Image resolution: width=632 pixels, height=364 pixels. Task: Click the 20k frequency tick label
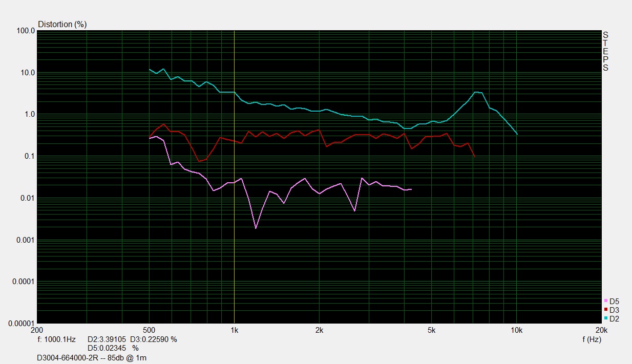click(x=601, y=330)
